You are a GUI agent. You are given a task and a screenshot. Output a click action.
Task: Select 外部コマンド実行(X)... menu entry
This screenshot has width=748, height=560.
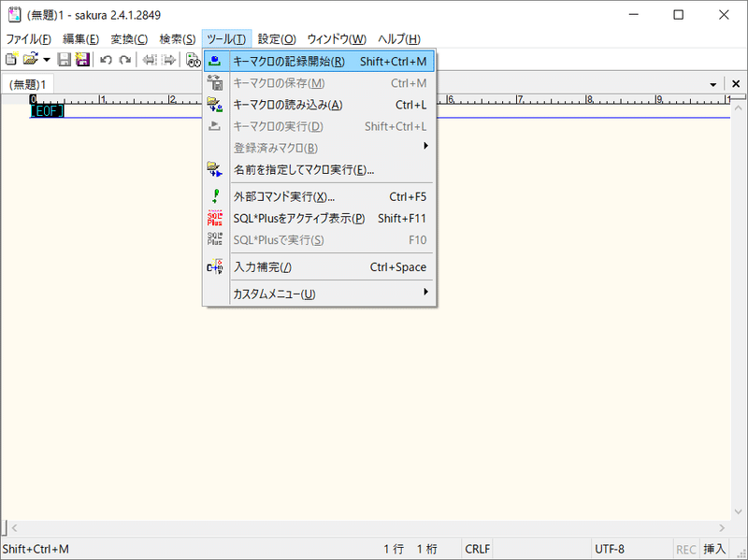319,196
